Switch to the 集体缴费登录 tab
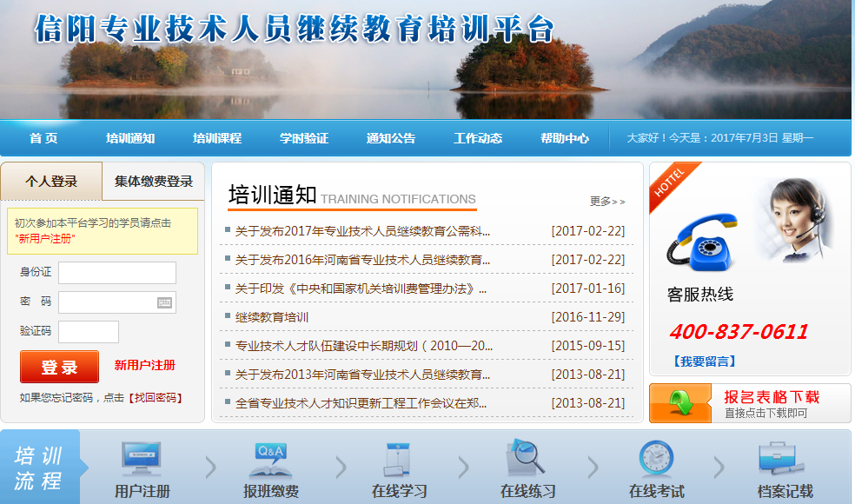 (154, 182)
